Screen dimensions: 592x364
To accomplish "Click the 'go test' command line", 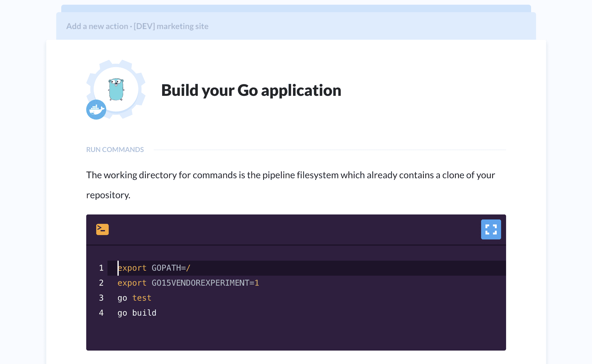I will click(134, 298).
